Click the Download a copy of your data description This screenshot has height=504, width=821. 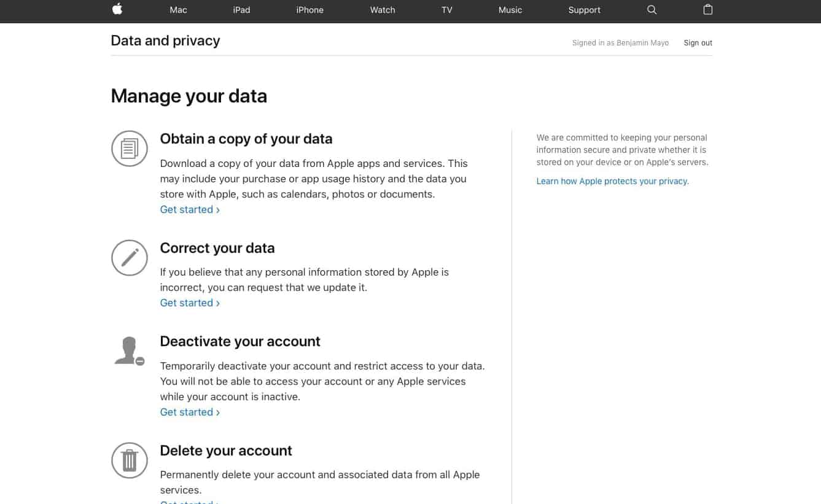(x=314, y=179)
